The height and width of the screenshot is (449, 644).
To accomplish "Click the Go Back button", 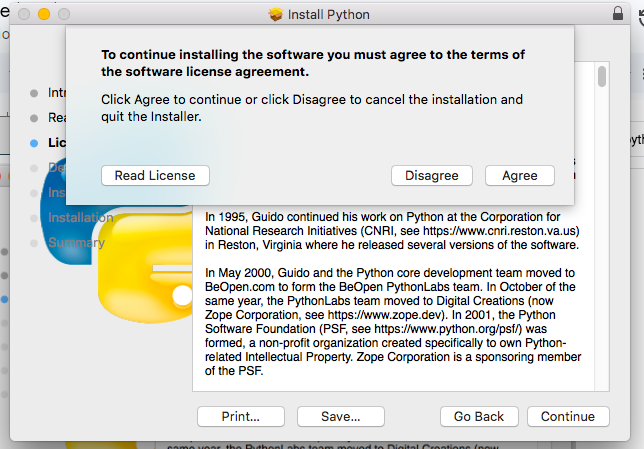I will (478, 416).
